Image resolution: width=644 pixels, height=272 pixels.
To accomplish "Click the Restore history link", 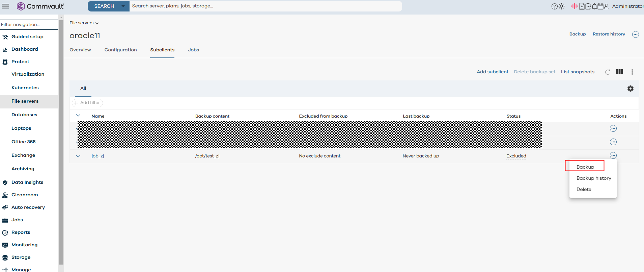I will tap(609, 34).
